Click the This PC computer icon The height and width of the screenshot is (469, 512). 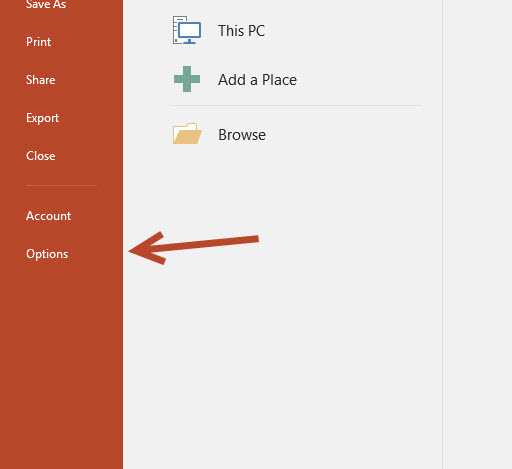click(187, 30)
